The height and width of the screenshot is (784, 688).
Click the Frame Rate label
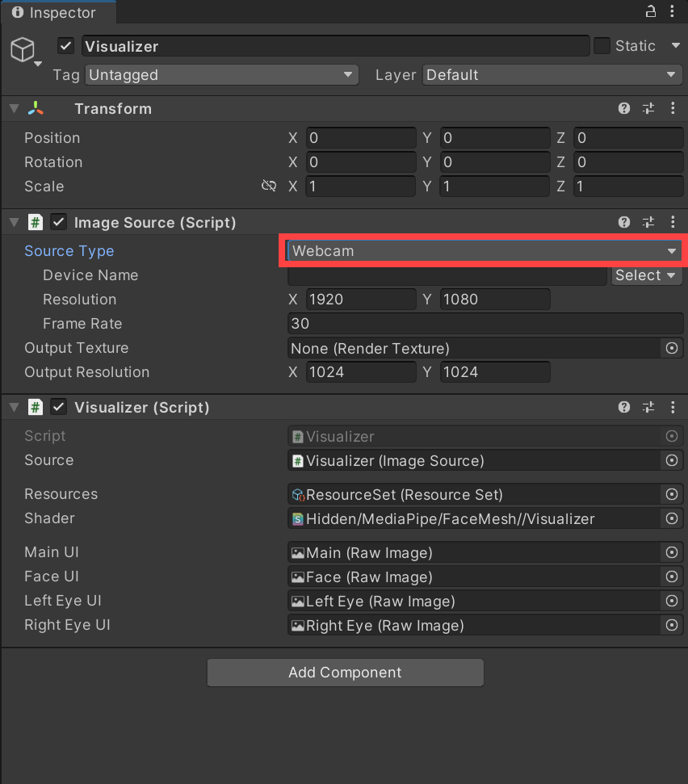pos(82,324)
